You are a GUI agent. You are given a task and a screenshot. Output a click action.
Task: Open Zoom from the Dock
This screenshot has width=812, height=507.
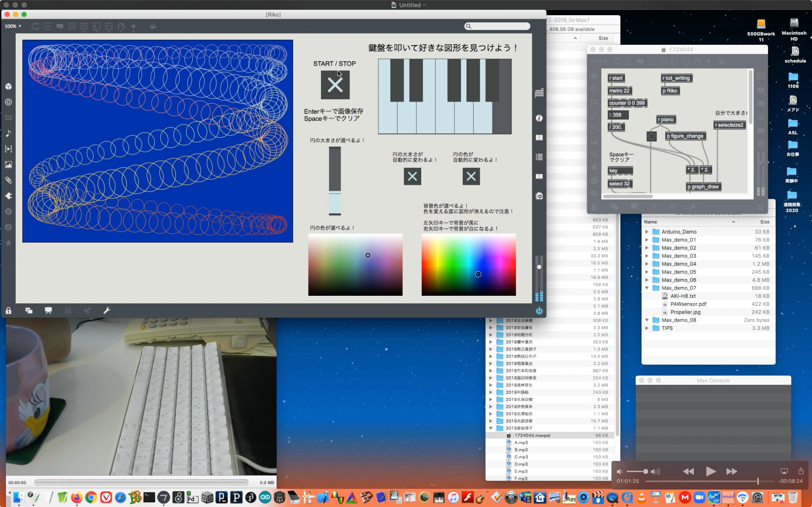(x=699, y=497)
